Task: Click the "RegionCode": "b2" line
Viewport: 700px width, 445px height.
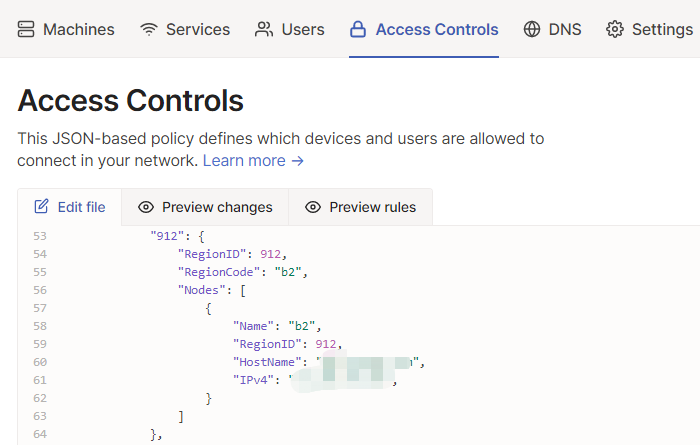Action: tap(243, 272)
